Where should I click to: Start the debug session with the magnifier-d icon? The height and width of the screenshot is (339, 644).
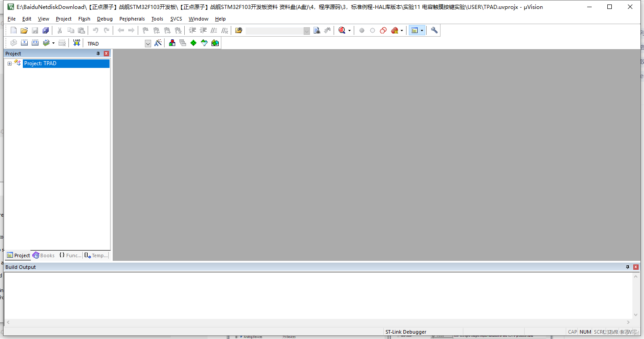(x=342, y=30)
